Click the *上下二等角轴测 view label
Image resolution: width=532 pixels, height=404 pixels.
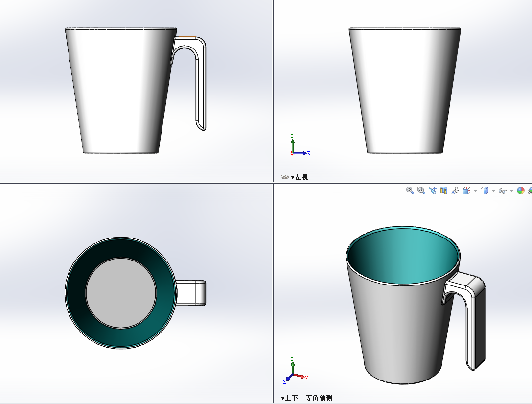click(x=307, y=398)
